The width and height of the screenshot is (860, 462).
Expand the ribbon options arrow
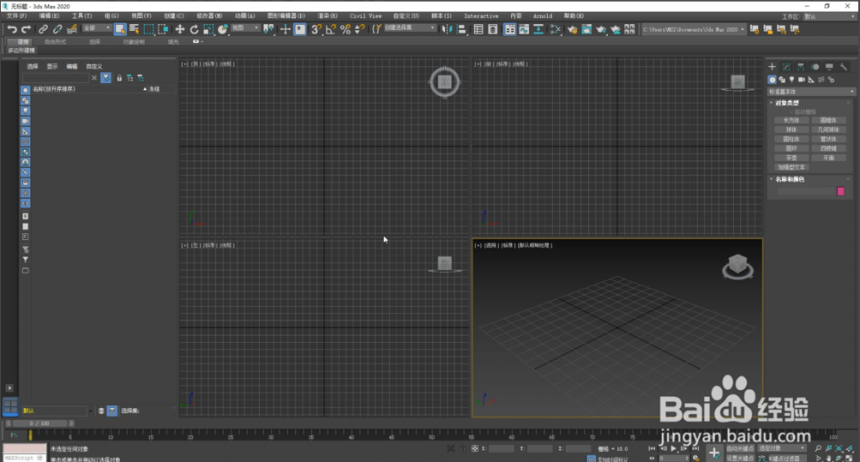197,42
